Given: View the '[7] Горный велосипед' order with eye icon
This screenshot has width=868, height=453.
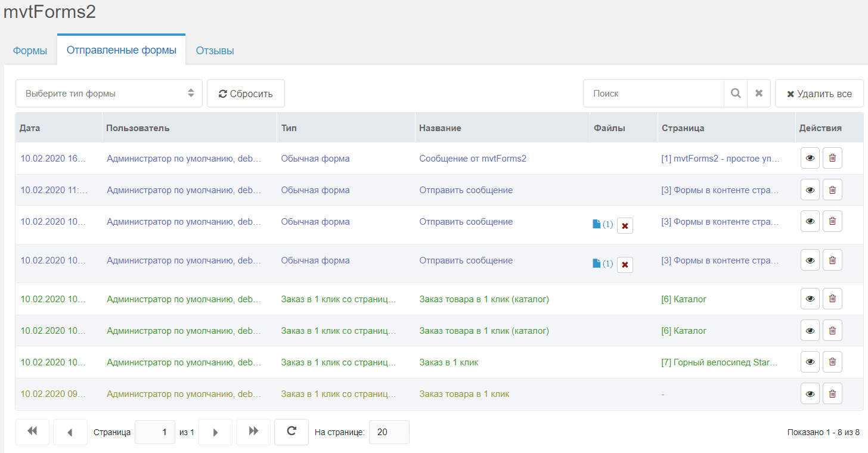Looking at the screenshot, I should (810, 362).
